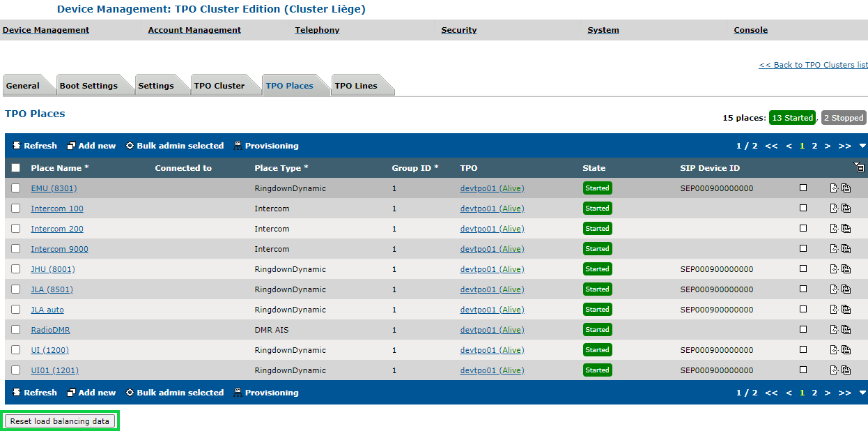Go to next page using top > arrow
Screen dimensions: 868x431
tap(828, 146)
